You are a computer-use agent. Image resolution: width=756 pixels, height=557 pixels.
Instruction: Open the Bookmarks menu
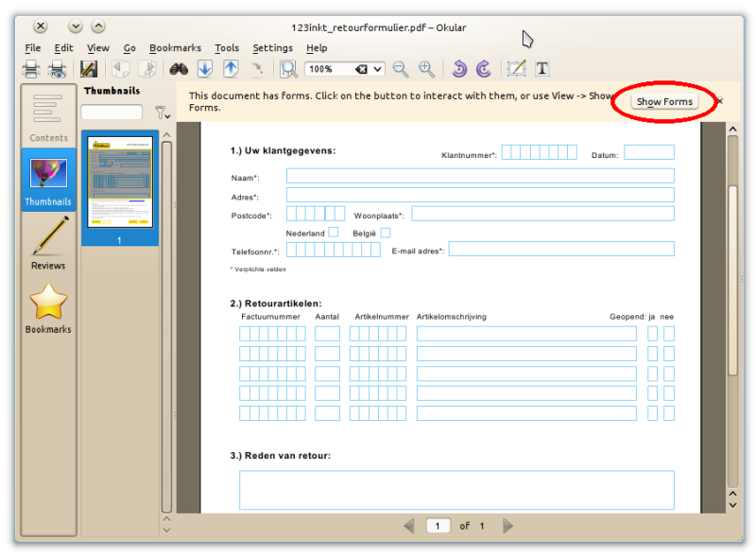pyautogui.click(x=175, y=48)
